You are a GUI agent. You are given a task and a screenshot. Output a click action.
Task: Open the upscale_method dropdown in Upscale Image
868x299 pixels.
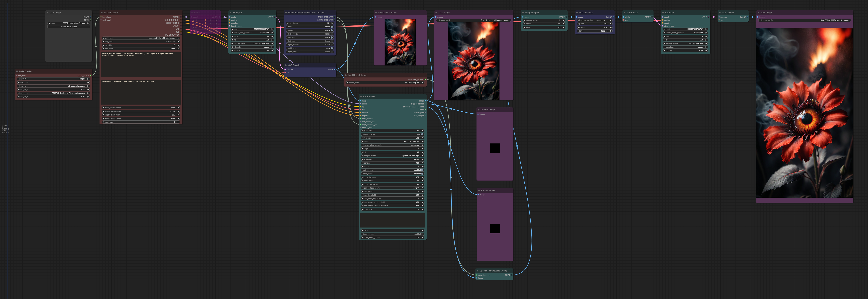point(595,20)
